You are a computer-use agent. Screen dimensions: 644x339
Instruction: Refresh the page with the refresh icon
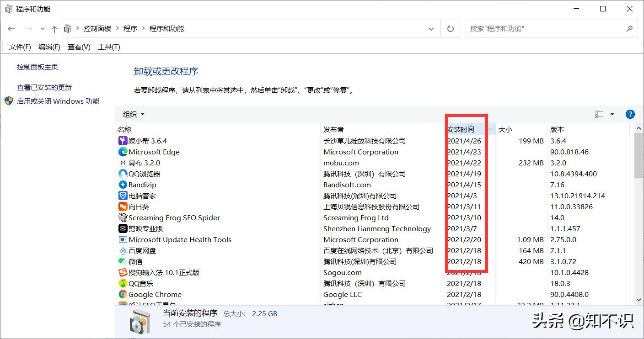(x=451, y=28)
